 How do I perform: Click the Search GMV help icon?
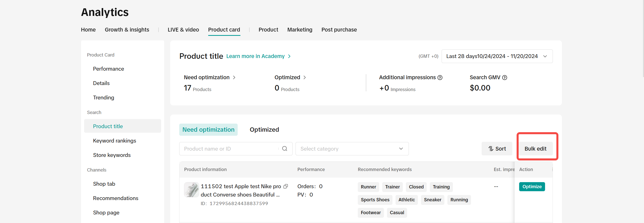pos(505,78)
